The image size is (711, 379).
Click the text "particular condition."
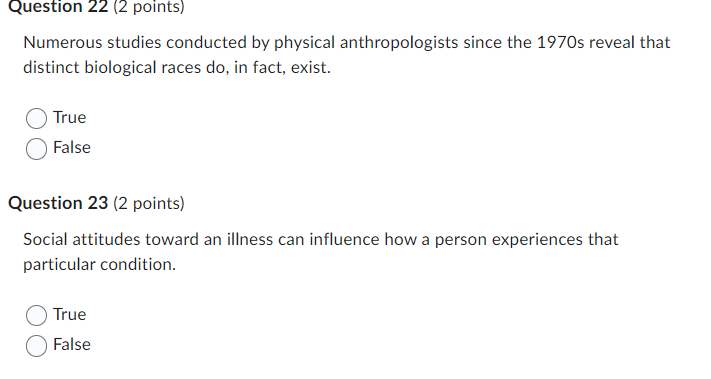pyautogui.click(x=99, y=264)
